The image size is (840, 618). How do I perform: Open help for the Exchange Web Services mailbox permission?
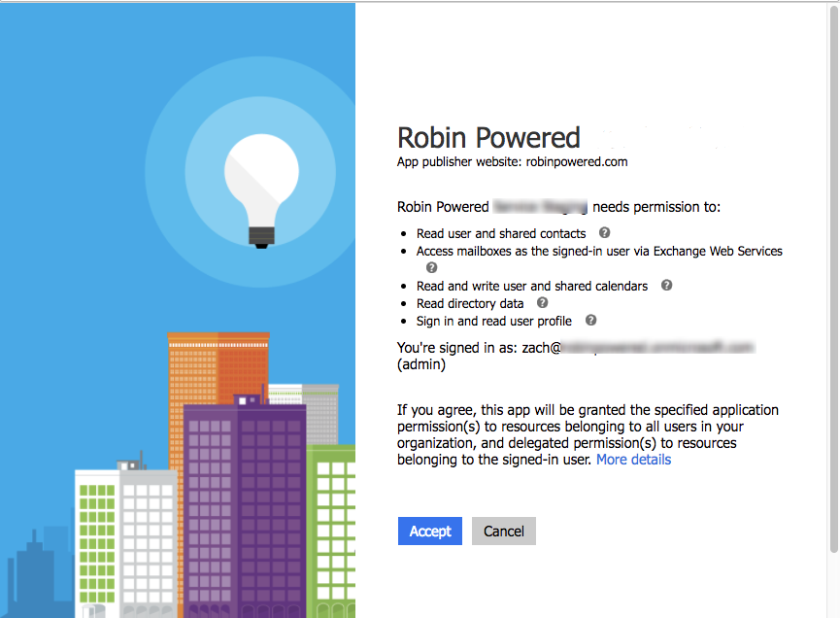click(x=431, y=267)
